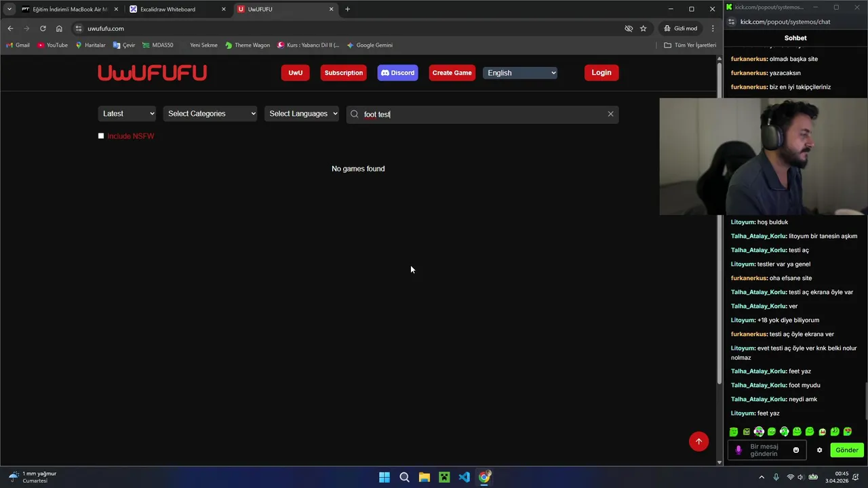
Task: Reload the page with the refresh icon
Action: coord(43,28)
